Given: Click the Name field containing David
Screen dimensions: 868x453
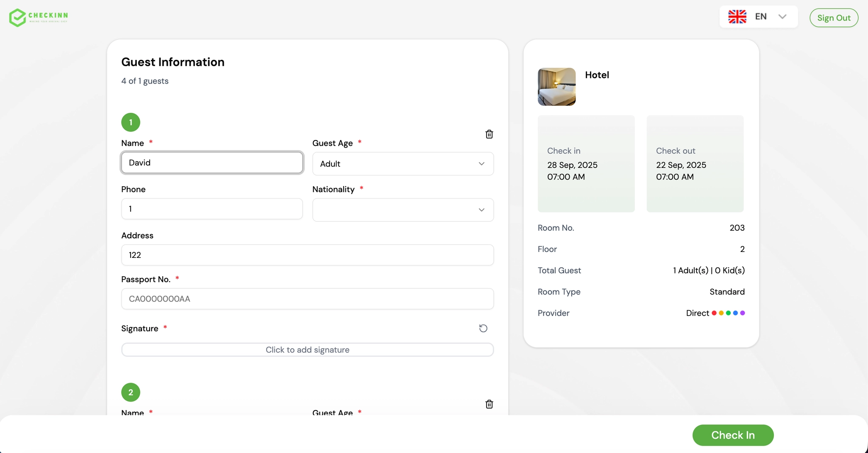Looking at the screenshot, I should [212, 163].
